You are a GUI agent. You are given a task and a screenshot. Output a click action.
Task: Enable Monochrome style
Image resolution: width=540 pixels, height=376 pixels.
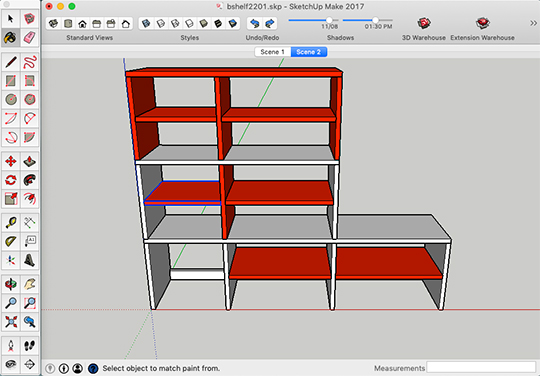point(233,23)
